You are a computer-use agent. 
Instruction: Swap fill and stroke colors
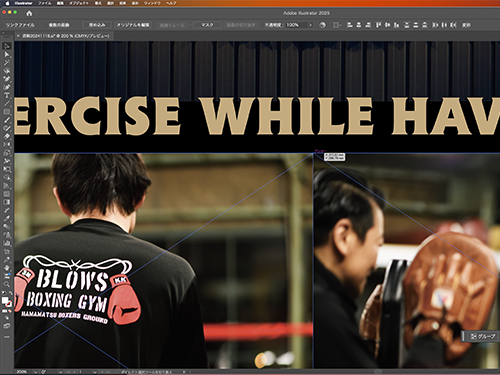(10, 293)
